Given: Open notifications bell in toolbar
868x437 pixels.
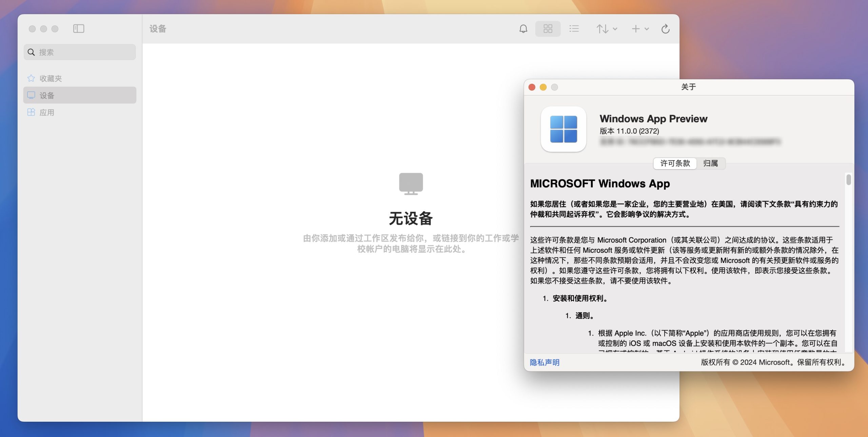Looking at the screenshot, I should pos(523,29).
